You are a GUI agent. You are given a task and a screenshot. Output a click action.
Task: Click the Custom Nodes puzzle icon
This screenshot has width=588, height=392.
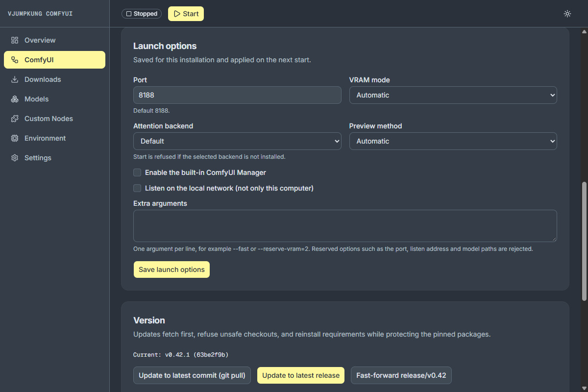(x=15, y=119)
